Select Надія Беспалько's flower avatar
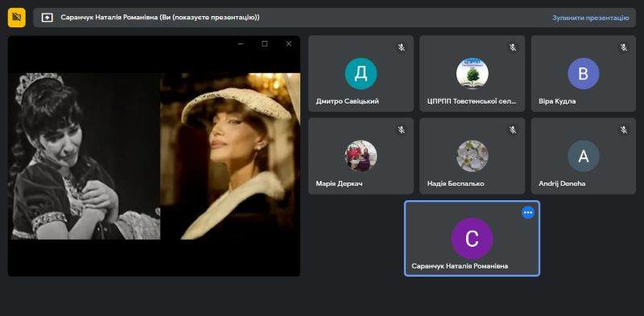The height and width of the screenshot is (316, 644). 472,156
